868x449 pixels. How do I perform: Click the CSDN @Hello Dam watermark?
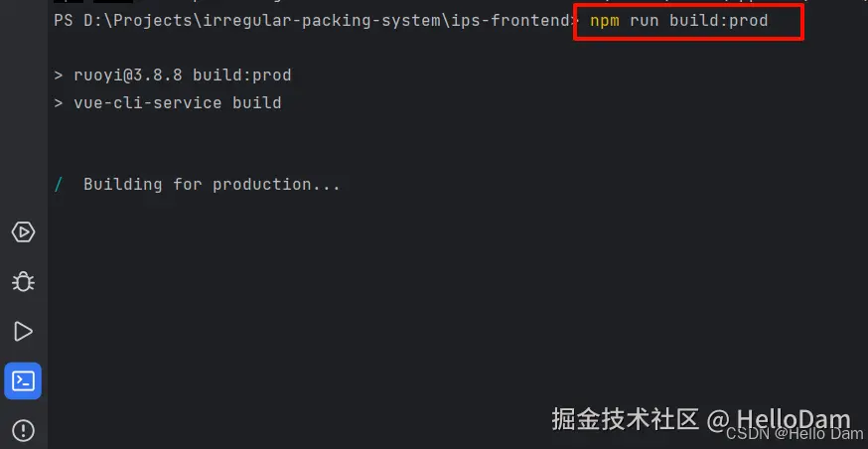pos(795,434)
